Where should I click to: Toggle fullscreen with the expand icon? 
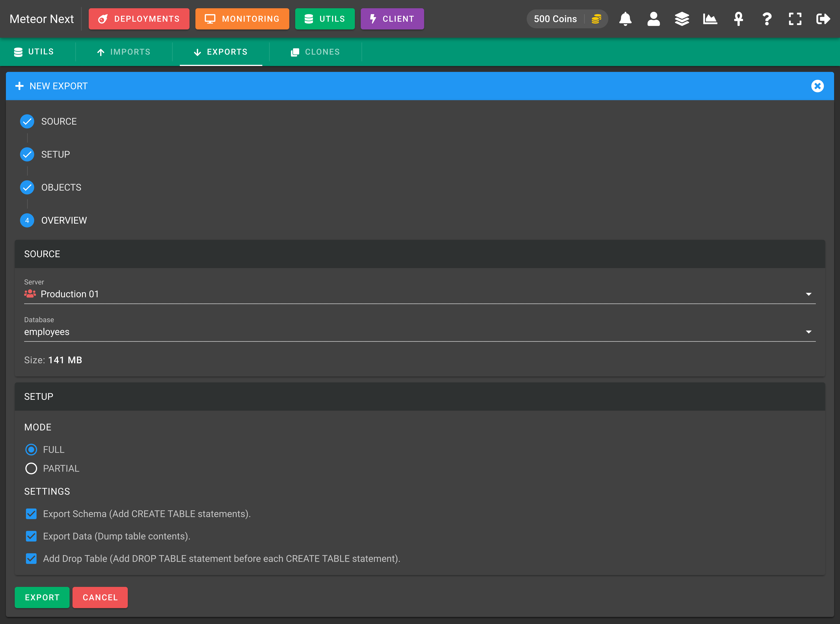[x=795, y=19]
